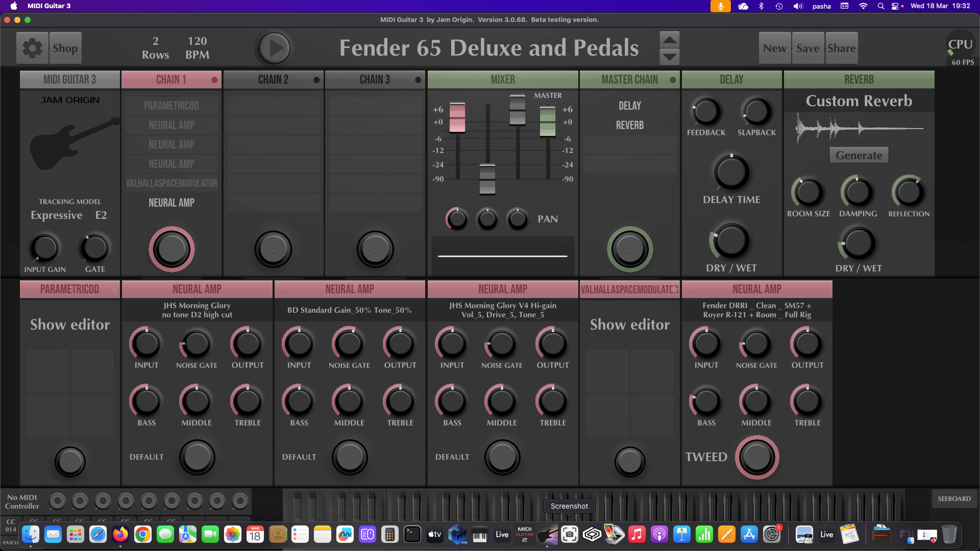
Task: Select VALHALLASPACEMODULATOR in Chain 1 list
Action: click(x=171, y=183)
